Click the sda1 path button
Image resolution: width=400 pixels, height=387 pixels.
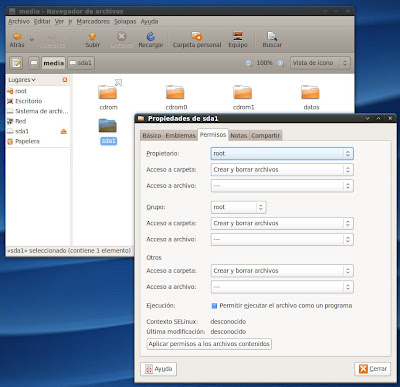[81, 63]
